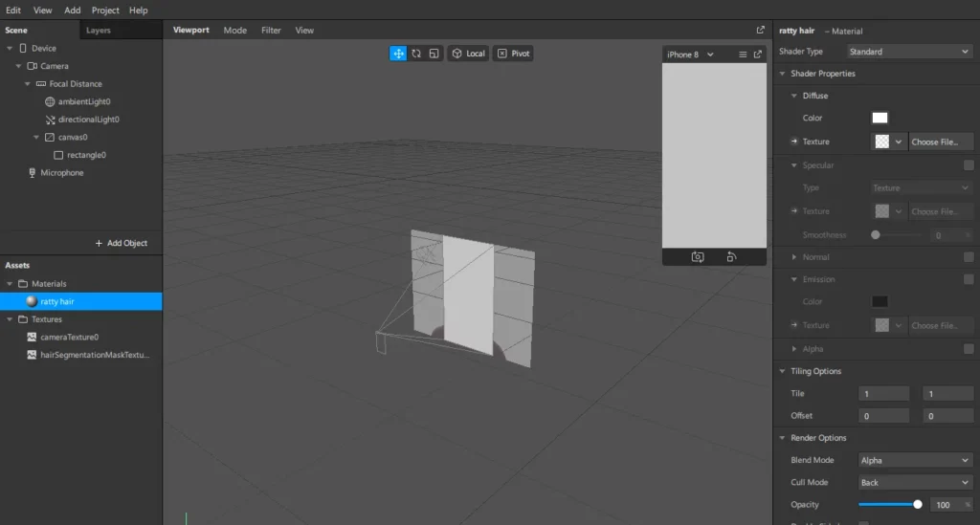
Task: Pop out the simulator preview window
Action: pyautogui.click(x=758, y=55)
